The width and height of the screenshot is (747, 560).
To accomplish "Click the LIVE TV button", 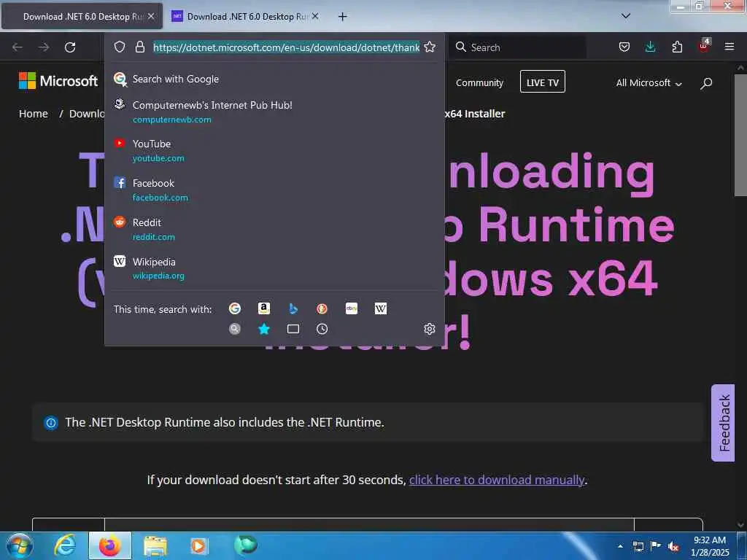I will tap(542, 82).
